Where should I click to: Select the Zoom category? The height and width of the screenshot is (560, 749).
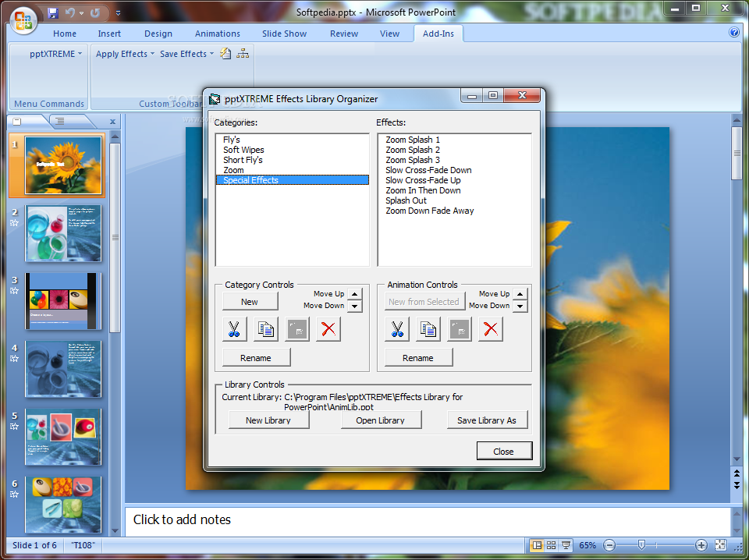[293, 170]
